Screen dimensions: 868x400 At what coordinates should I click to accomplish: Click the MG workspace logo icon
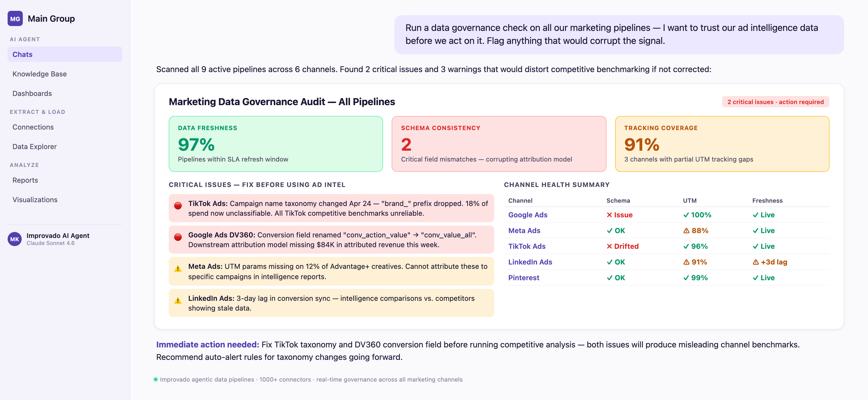(15, 18)
